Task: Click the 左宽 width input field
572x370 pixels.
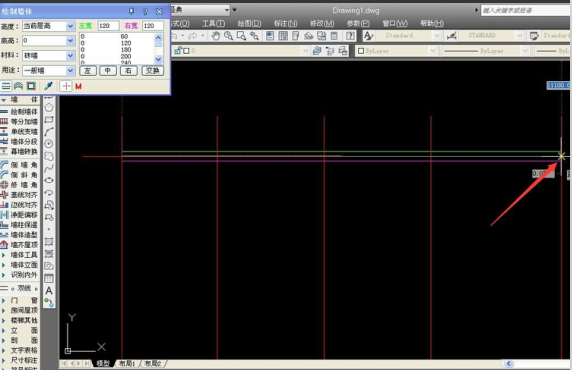Action: (x=108, y=26)
